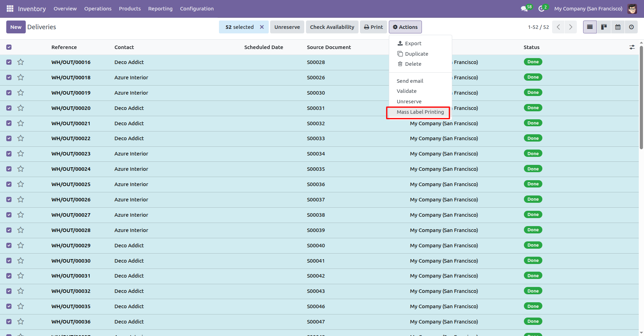Screen dimensions: 644x336
Task: Open the apps grid home menu
Action: 10,9
